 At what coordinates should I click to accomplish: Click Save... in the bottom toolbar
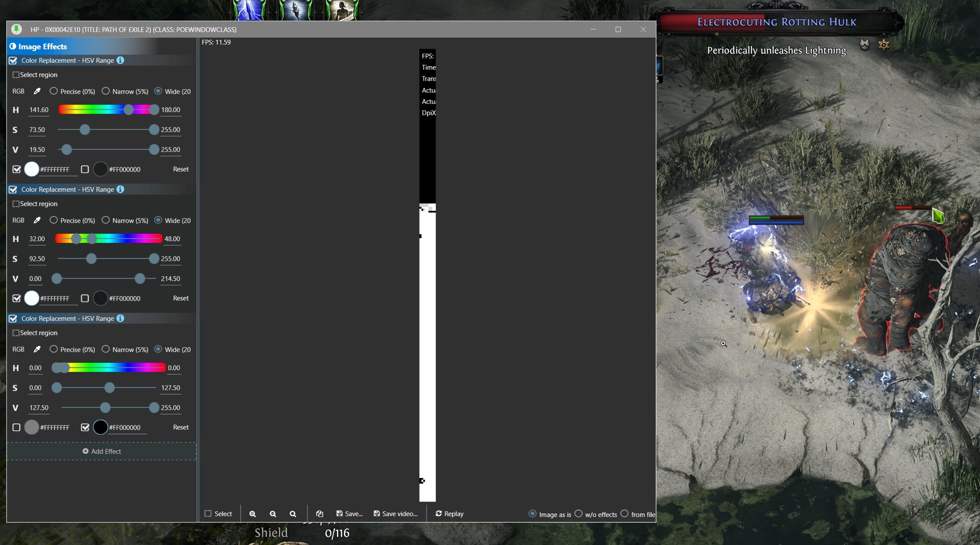[x=350, y=514]
